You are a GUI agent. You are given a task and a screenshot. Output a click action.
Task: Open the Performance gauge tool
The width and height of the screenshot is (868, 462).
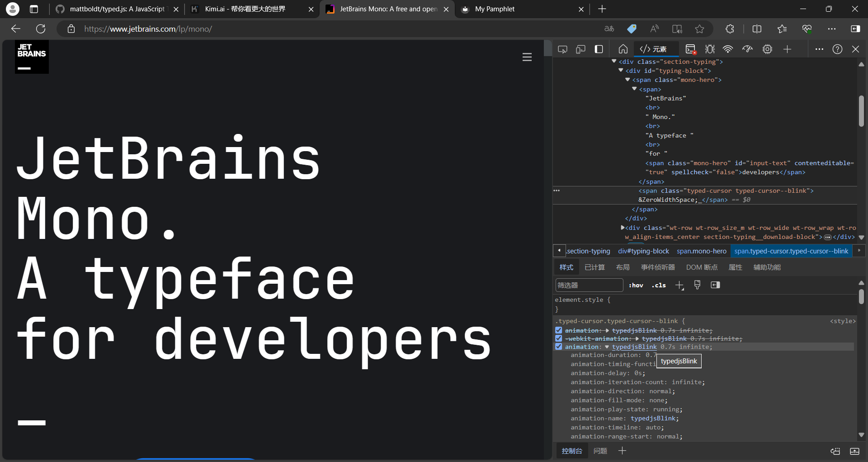coord(747,49)
